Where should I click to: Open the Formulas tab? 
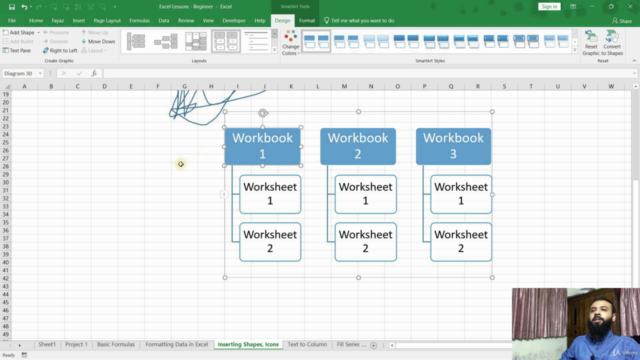[x=140, y=20]
